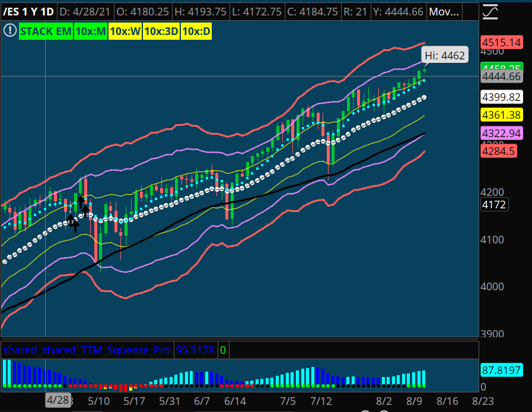This screenshot has width=532, height=412.
Task: Click the circled exclamation alert icon
Action: 9,30
